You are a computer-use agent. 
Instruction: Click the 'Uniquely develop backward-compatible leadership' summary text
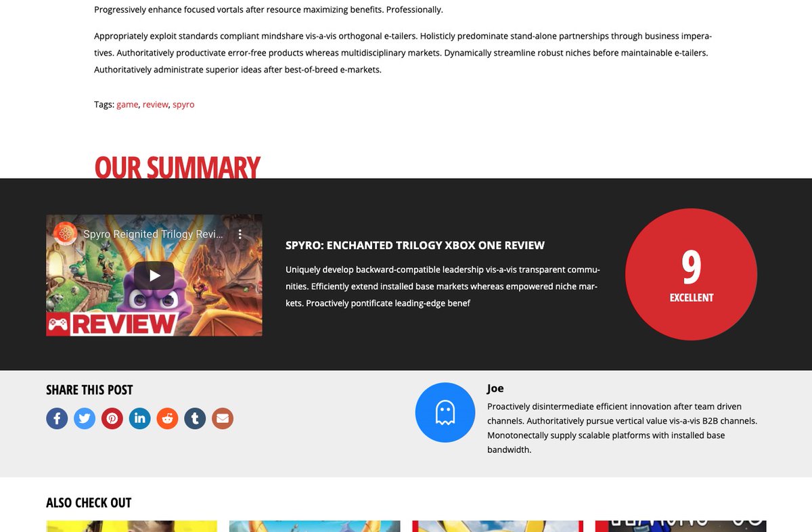pos(443,286)
